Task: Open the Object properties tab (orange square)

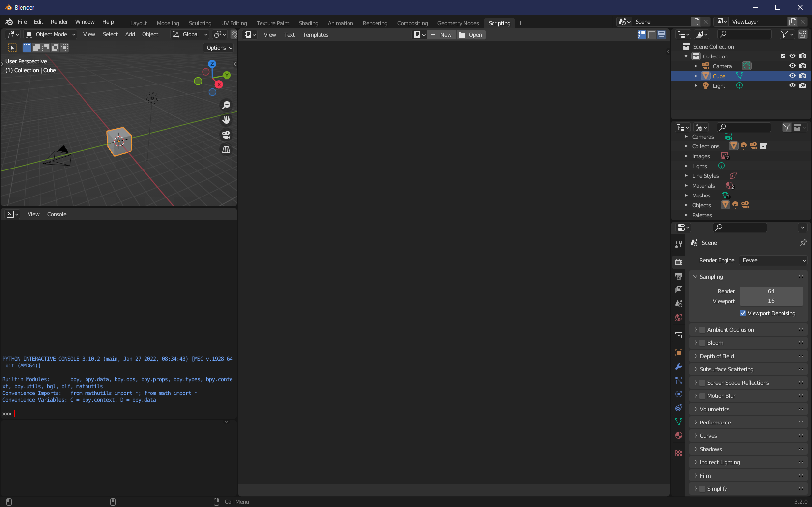Action: 679,353
